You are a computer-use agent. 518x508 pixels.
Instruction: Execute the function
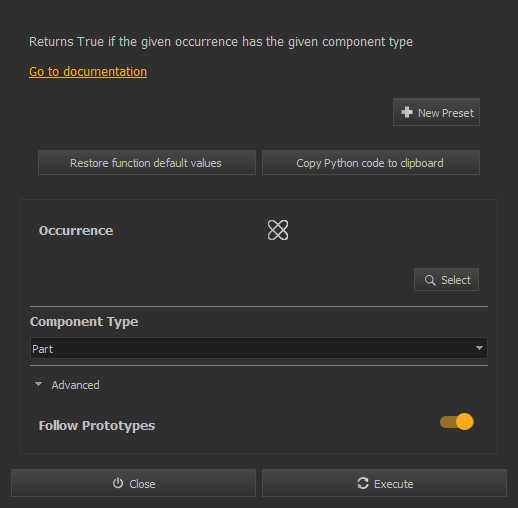pyautogui.click(x=384, y=483)
